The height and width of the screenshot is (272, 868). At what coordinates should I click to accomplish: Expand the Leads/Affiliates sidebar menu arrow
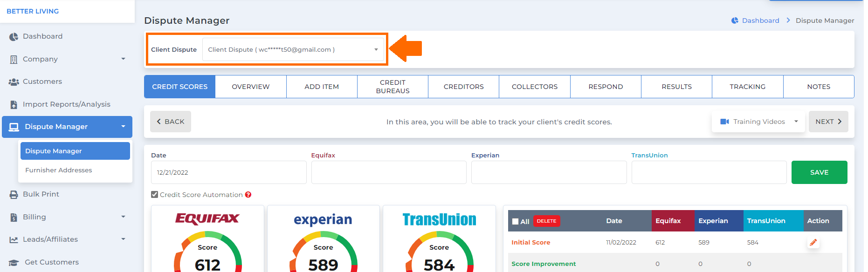click(123, 239)
